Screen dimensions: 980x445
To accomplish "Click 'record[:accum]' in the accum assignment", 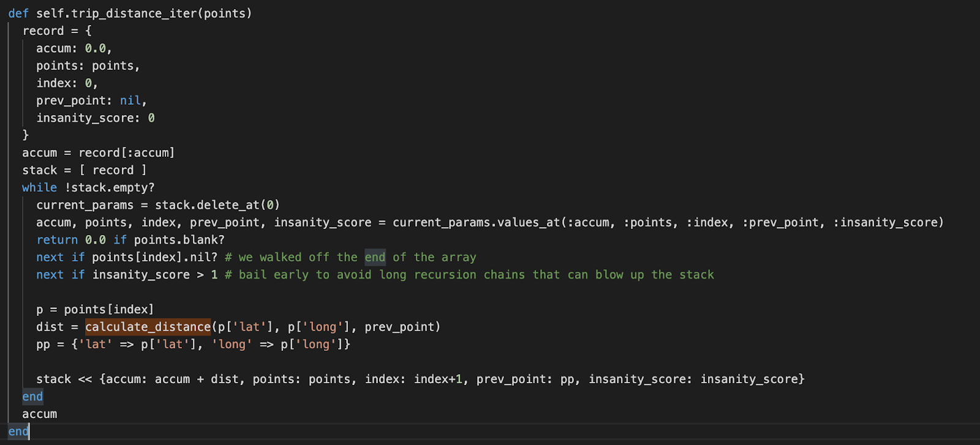I will [127, 152].
